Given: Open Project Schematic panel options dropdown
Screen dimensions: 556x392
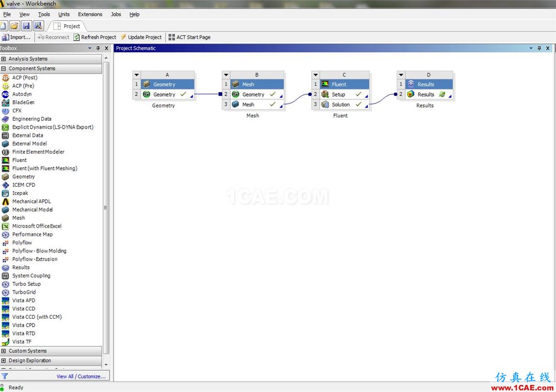Looking at the screenshot, I should point(531,48).
